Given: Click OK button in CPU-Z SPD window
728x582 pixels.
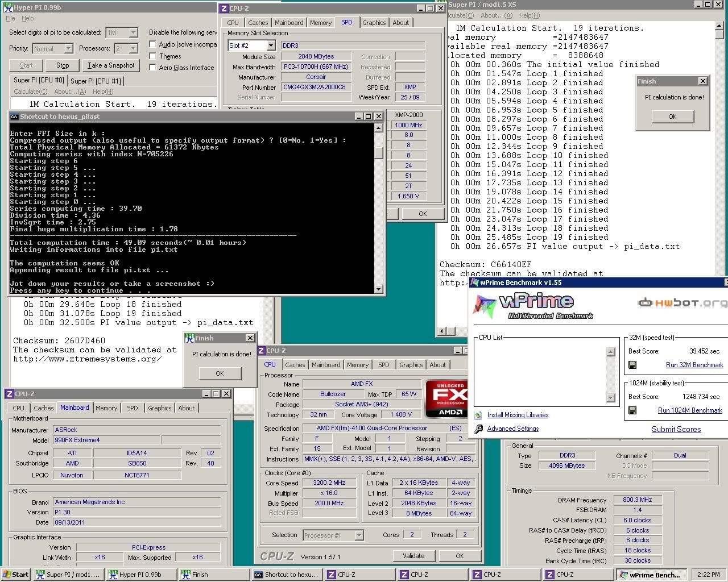Looking at the screenshot, I should [423, 214].
